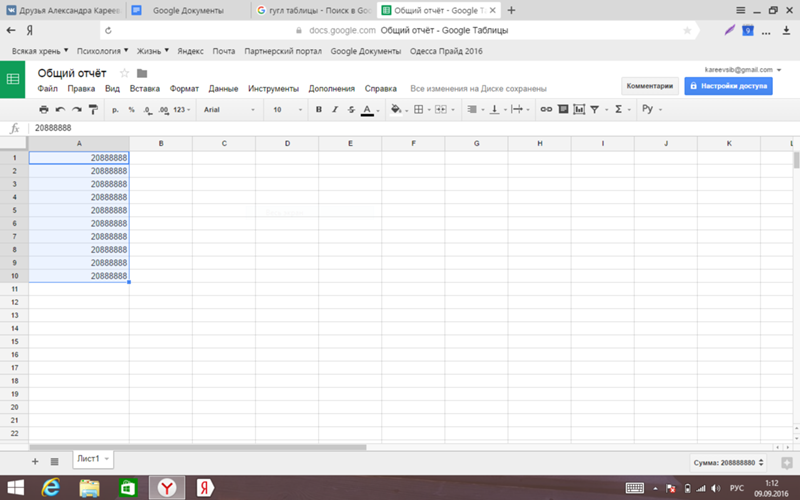This screenshot has height=500, width=800.
Task: Increase decimal places
Action: pos(163,109)
